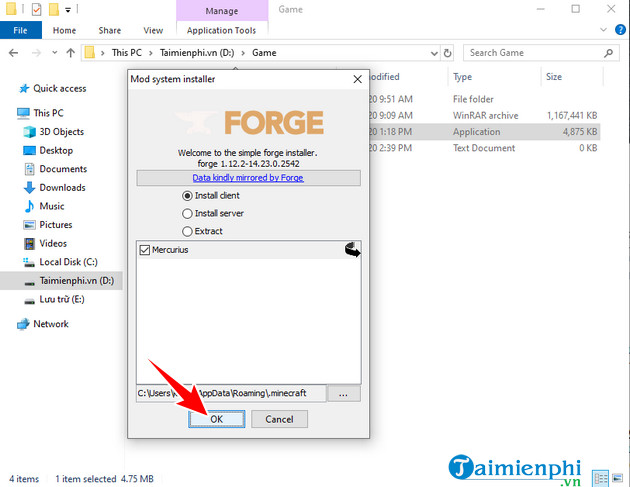Uncheck the Mercurius checkbox
This screenshot has height=487, width=630.
(144, 250)
